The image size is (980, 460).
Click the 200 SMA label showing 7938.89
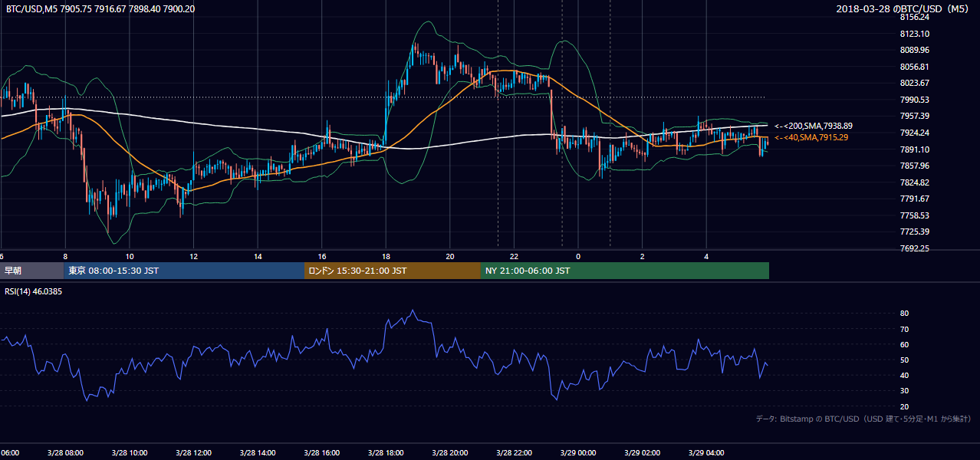pyautogui.click(x=814, y=126)
